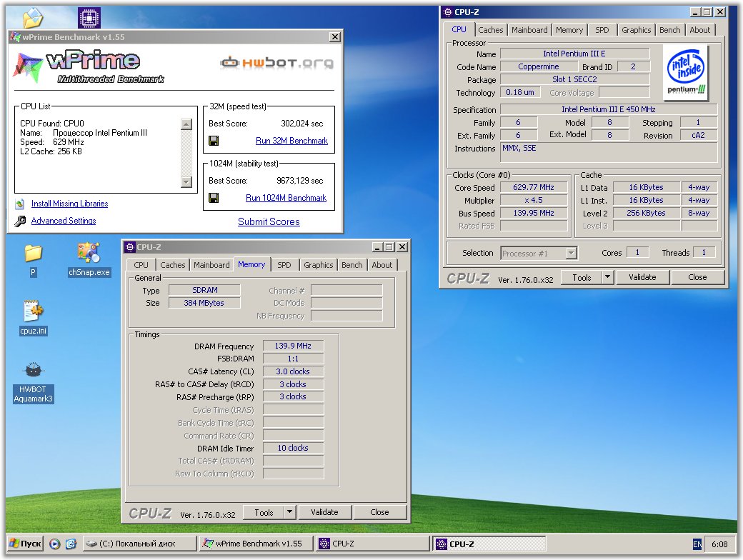This screenshot has height=560, width=743.
Task: Open the Bench tab in CPU-Z CPU window
Action: coord(670,30)
